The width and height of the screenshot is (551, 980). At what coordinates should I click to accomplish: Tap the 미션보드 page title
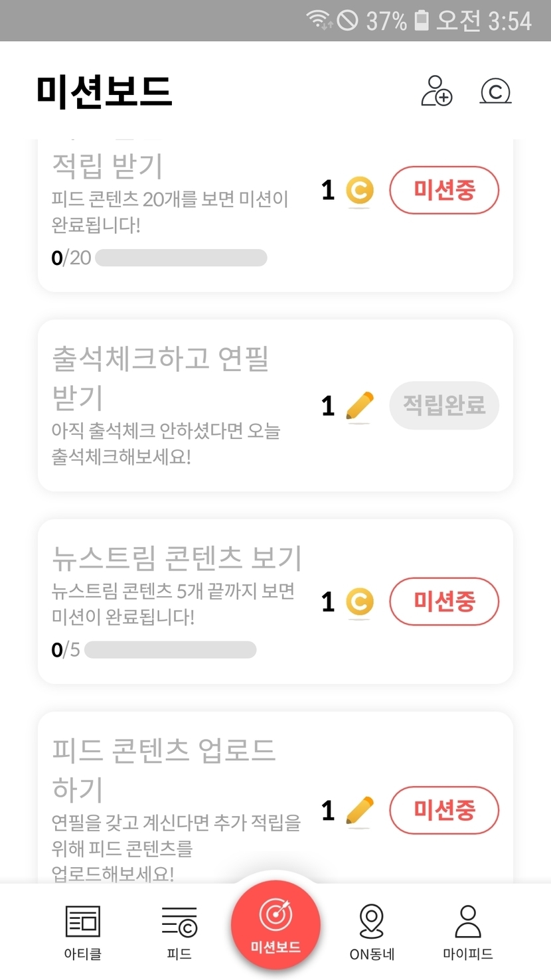tap(104, 91)
